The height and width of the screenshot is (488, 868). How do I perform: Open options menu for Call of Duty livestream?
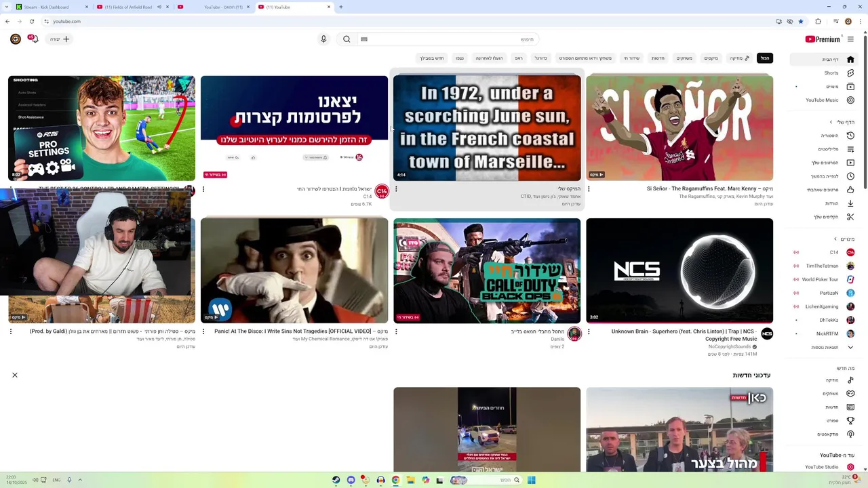[396, 331]
